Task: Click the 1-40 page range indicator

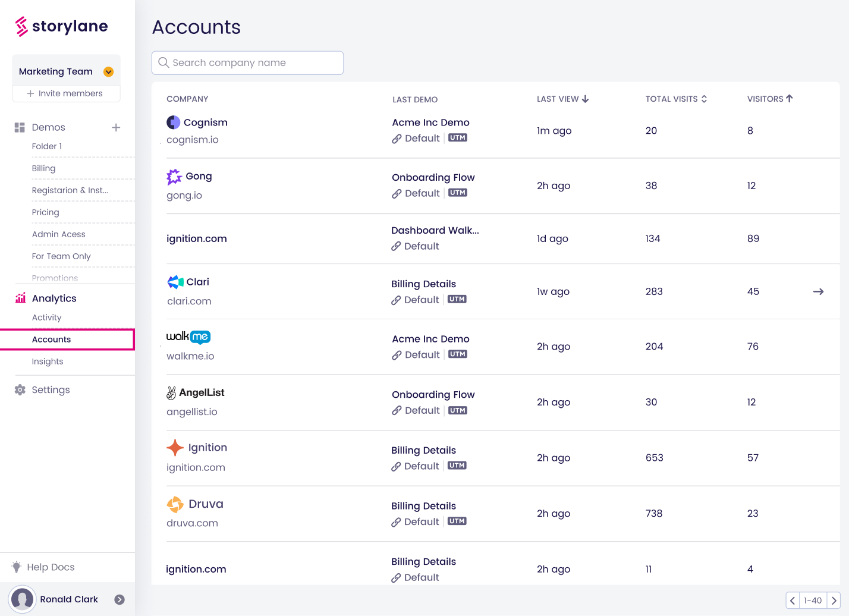Action: [813, 601]
